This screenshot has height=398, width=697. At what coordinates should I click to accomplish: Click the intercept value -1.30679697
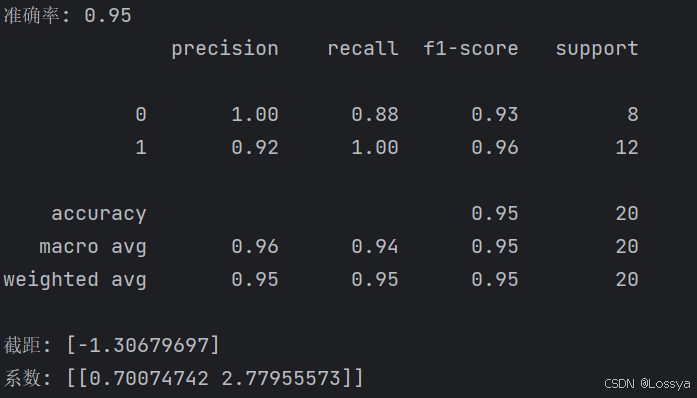tap(144, 346)
